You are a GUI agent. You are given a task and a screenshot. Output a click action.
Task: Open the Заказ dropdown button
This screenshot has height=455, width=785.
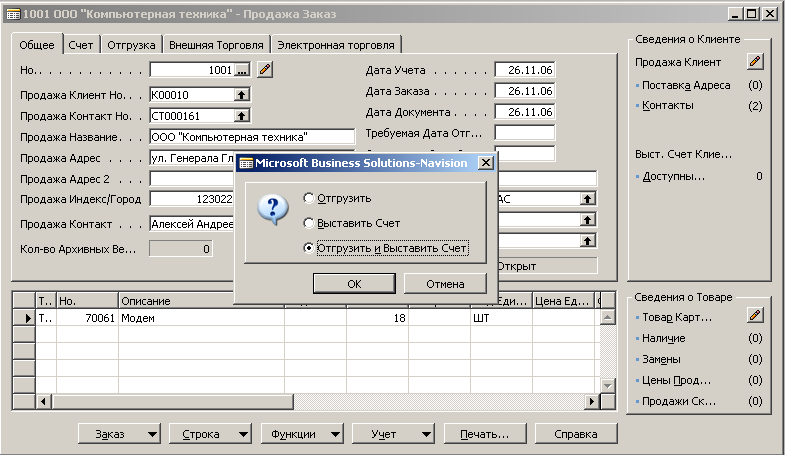(x=119, y=434)
